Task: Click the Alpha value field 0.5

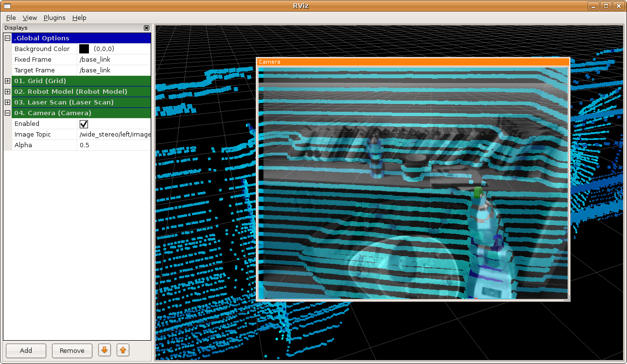Action: pyautogui.click(x=114, y=145)
